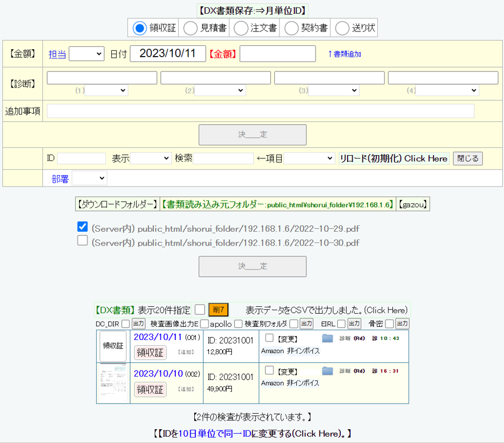Click the first 診断 text field
Image resolution: width=504 pixels, height=443 pixels.
tap(102, 78)
